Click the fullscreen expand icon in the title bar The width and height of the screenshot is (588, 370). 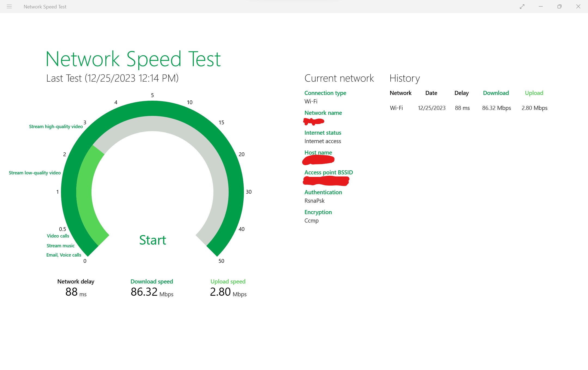522,6
